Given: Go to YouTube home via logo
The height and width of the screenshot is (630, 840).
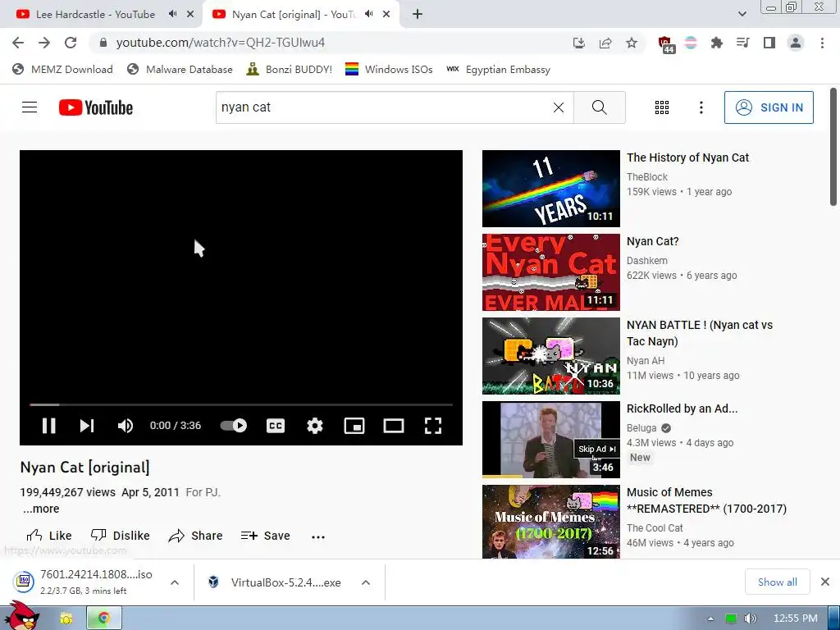Looking at the screenshot, I should pyautogui.click(x=96, y=107).
